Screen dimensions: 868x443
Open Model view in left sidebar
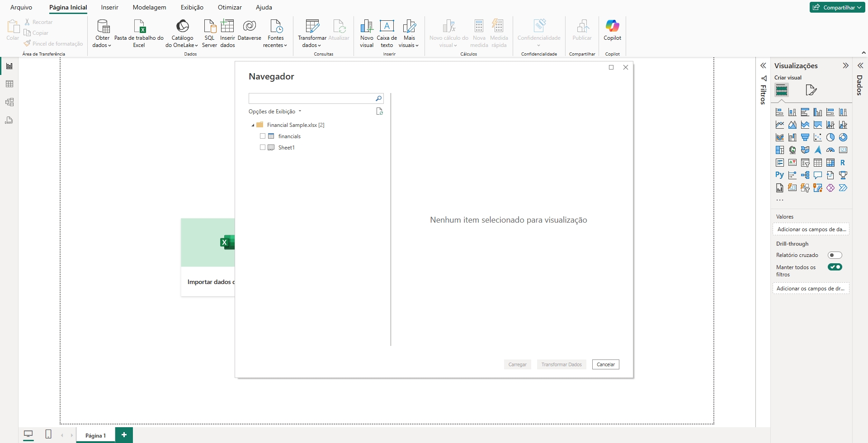click(x=9, y=102)
